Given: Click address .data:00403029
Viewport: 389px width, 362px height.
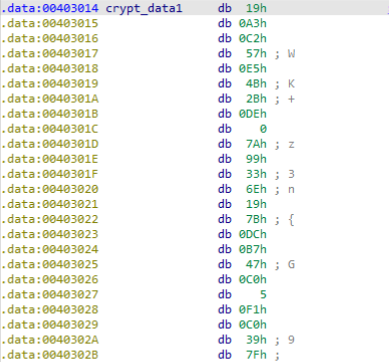Looking at the screenshot, I should pos(50,324).
